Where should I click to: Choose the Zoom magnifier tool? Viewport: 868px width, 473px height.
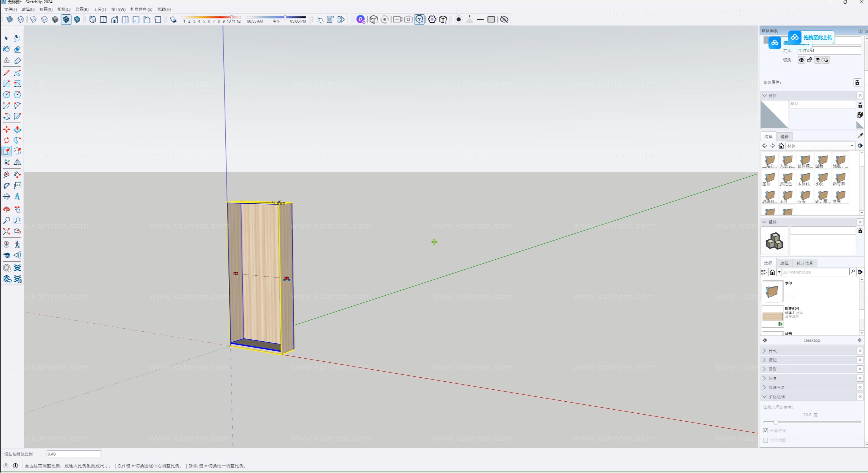pos(6,220)
